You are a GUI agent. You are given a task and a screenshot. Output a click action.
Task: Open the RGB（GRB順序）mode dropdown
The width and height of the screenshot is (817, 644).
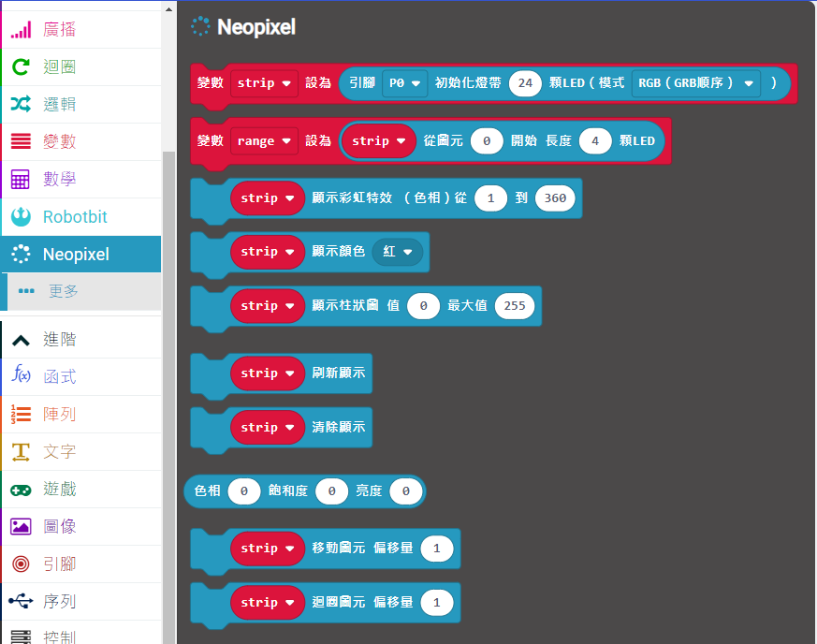pyautogui.click(x=696, y=83)
